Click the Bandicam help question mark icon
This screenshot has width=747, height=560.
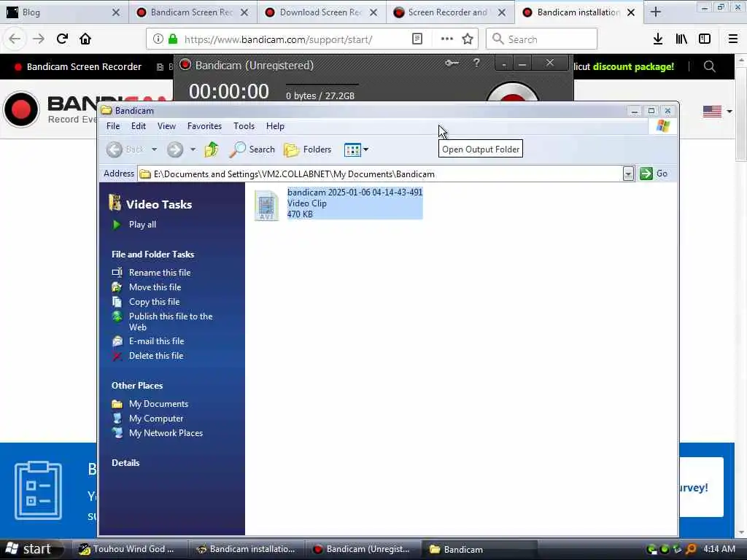pos(476,63)
